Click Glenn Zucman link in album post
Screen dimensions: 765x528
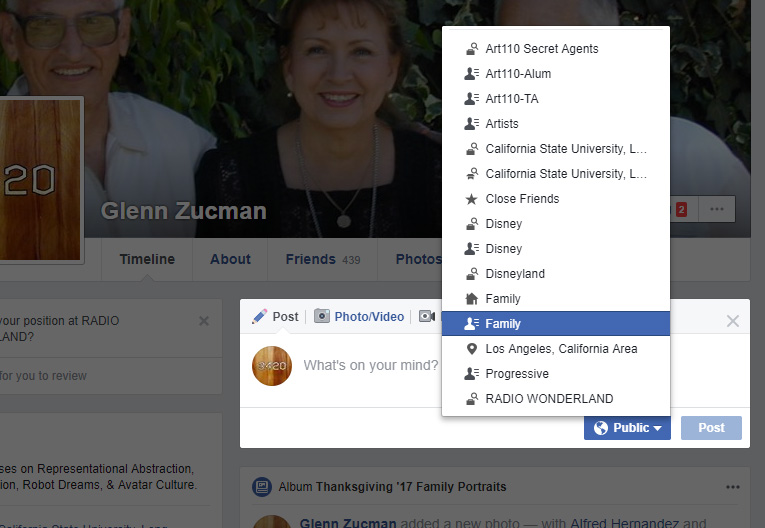348,523
